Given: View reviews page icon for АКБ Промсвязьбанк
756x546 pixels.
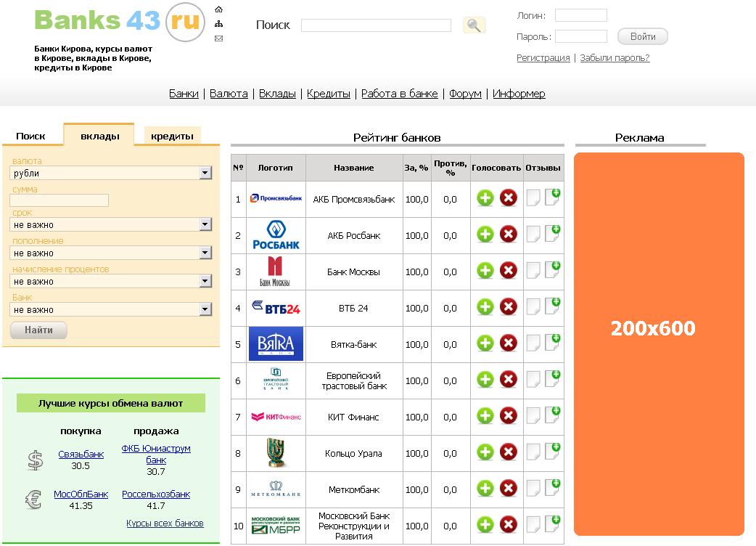Looking at the screenshot, I should (x=533, y=197).
